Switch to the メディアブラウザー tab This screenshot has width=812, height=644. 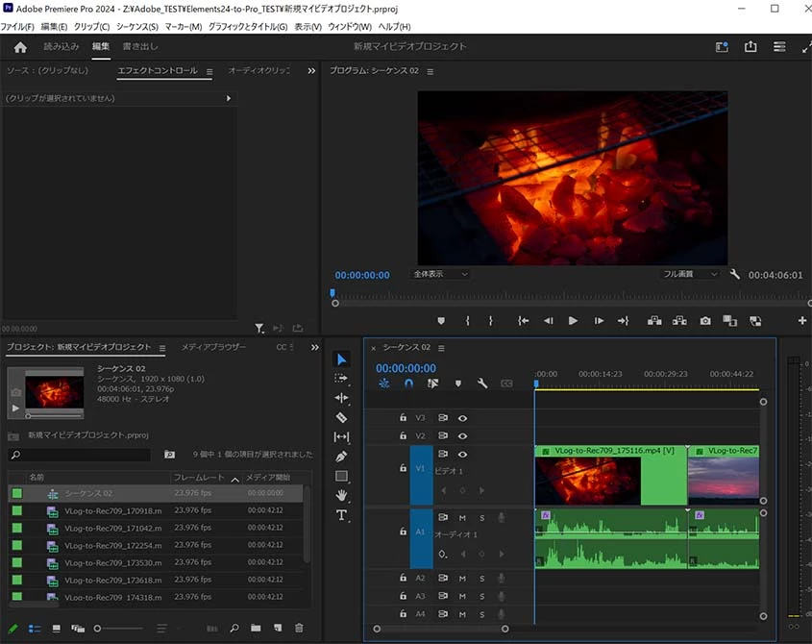[x=213, y=347]
